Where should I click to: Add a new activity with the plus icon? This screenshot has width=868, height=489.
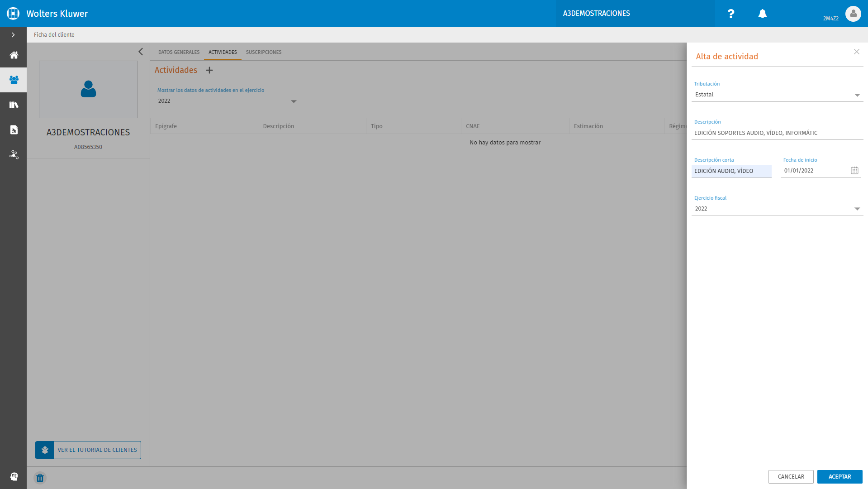(209, 70)
